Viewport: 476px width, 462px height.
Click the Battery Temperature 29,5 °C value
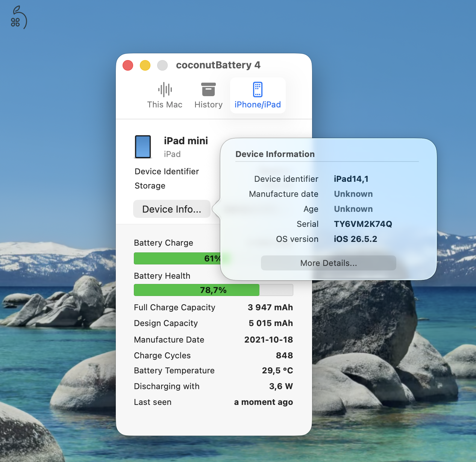tap(277, 370)
